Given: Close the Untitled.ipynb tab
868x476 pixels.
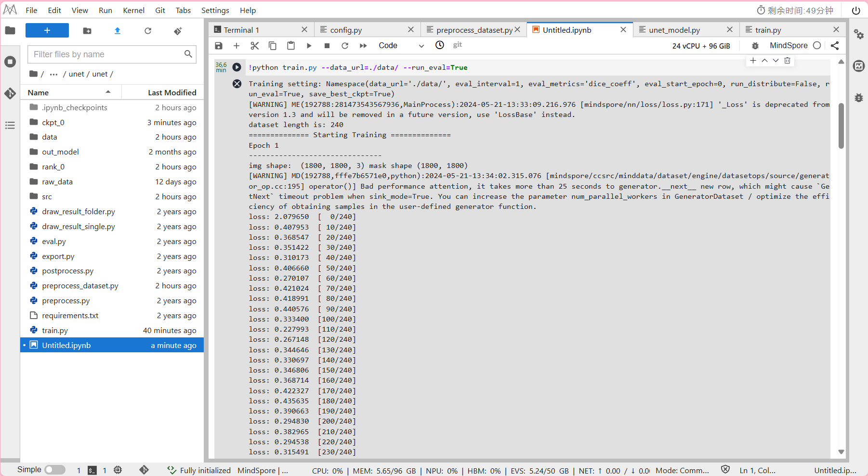Looking at the screenshot, I should [x=623, y=30].
